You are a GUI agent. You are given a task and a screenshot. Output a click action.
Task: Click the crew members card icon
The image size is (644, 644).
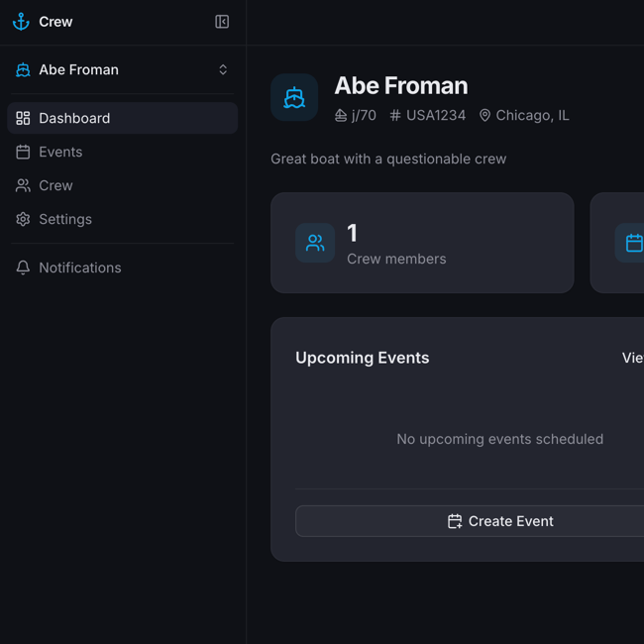click(x=315, y=243)
